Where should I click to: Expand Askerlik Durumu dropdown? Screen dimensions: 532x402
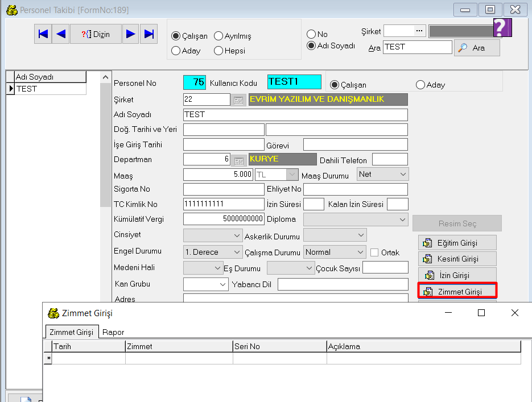pos(335,235)
